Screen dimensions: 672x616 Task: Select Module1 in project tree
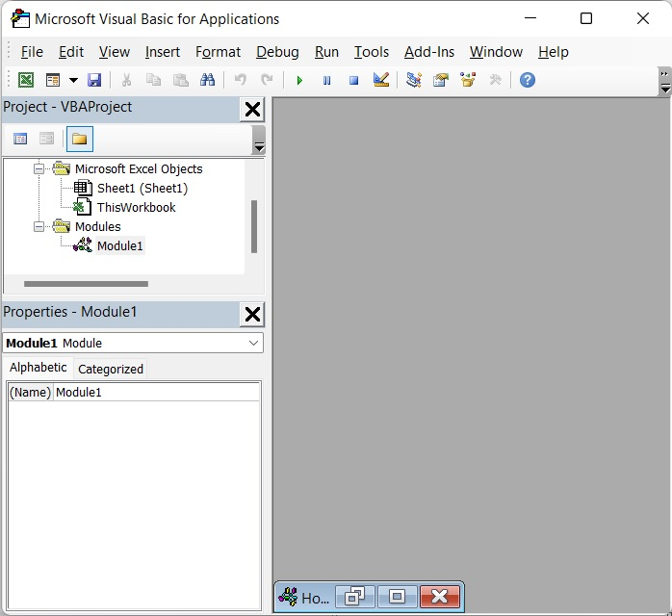click(x=120, y=245)
